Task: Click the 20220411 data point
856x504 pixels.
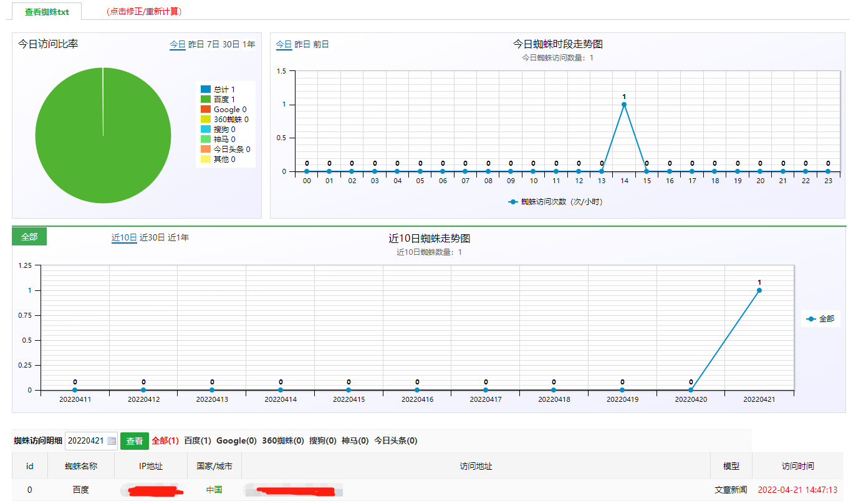Action: 75,390
